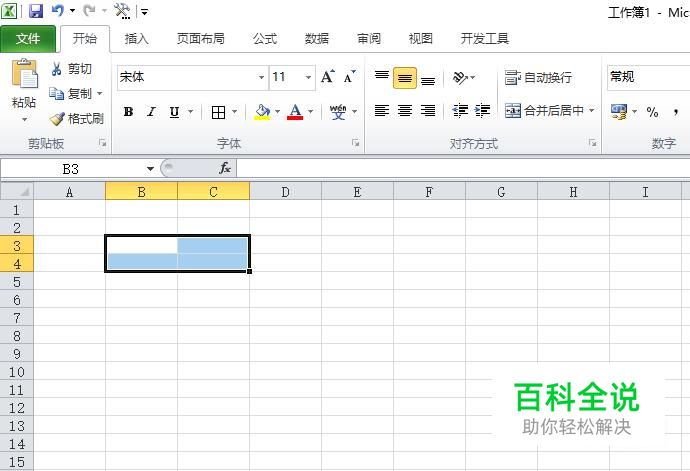Expand merge and center options arrow

(x=592, y=110)
